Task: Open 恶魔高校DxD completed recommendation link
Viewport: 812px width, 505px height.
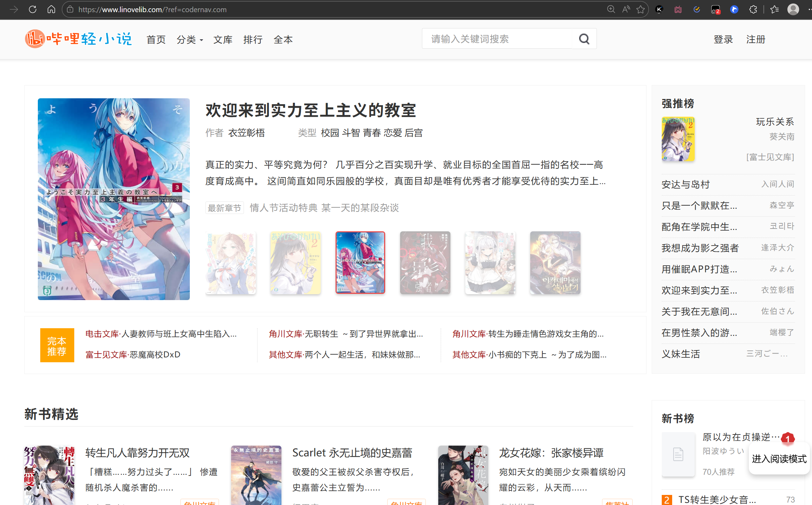Action: click(x=155, y=355)
